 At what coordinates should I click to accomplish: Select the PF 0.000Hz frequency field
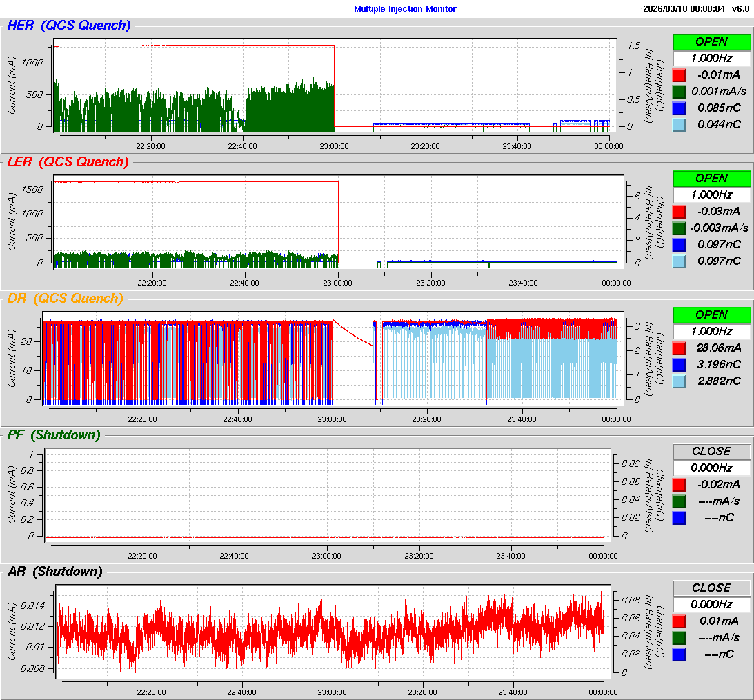point(711,468)
